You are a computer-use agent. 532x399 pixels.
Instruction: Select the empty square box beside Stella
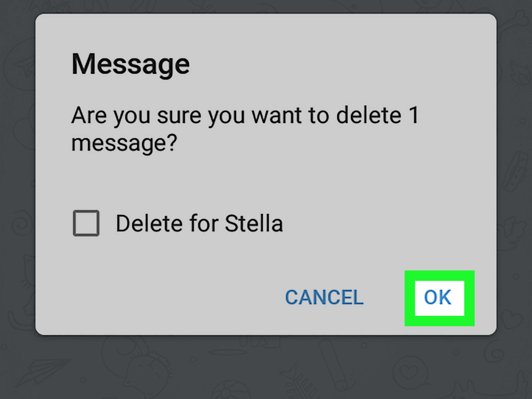tap(86, 223)
